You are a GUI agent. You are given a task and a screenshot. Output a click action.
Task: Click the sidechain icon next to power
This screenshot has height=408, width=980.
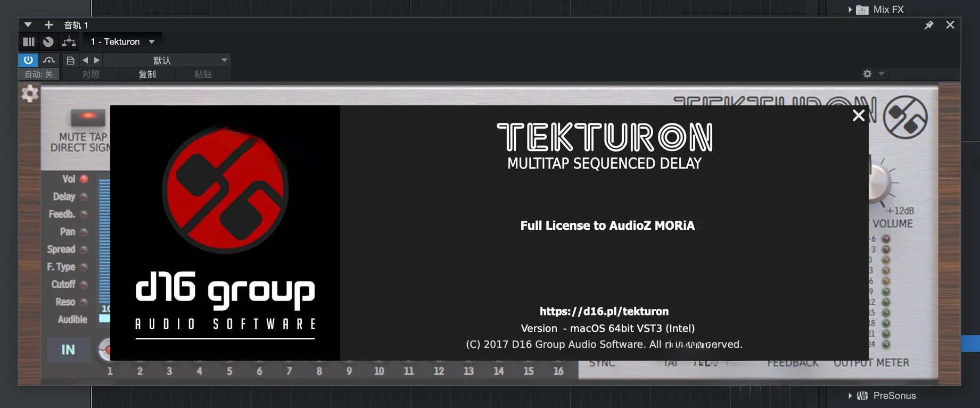49,60
